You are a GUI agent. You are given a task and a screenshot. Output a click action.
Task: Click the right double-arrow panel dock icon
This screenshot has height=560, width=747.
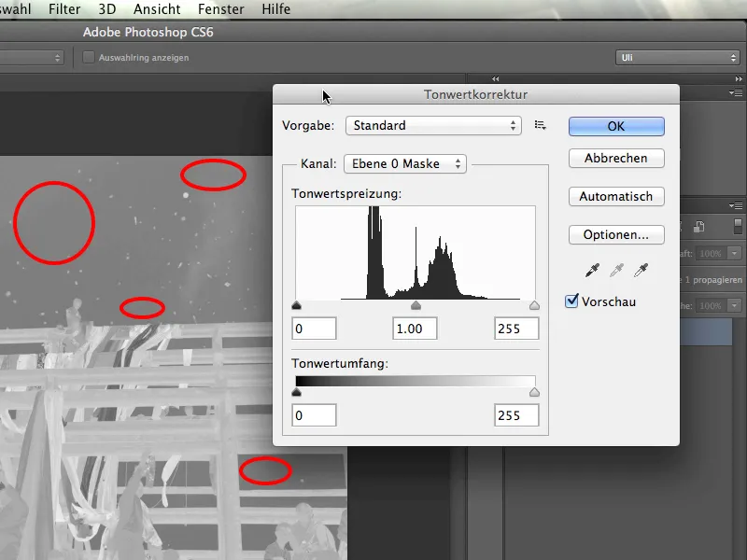[x=739, y=78]
